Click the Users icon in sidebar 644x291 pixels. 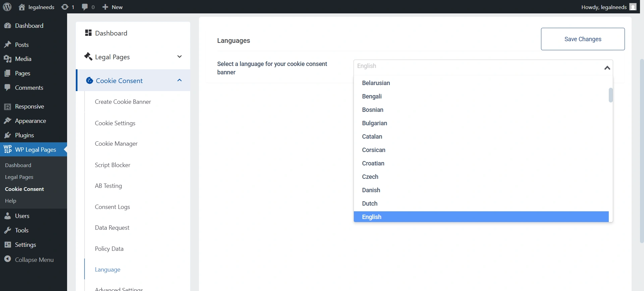7,216
